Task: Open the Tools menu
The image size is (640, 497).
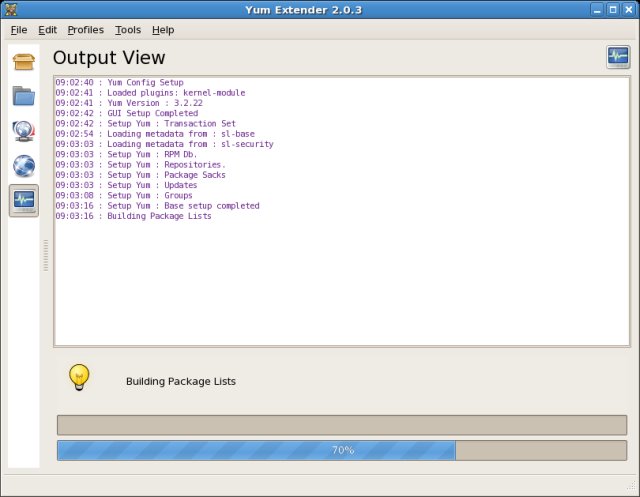Action: 128,30
